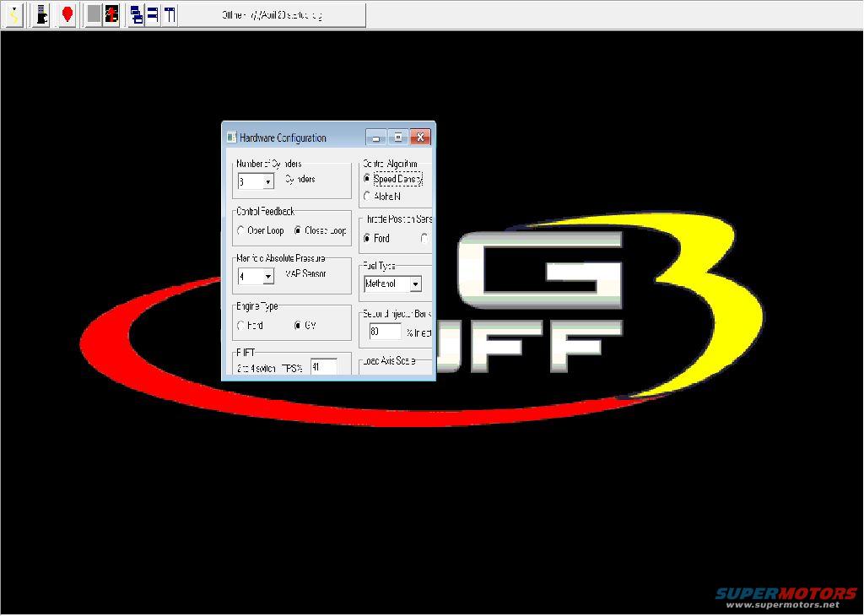The image size is (864, 616).
Task: Expand the MAP Sensor dropdown
Action: (x=267, y=276)
